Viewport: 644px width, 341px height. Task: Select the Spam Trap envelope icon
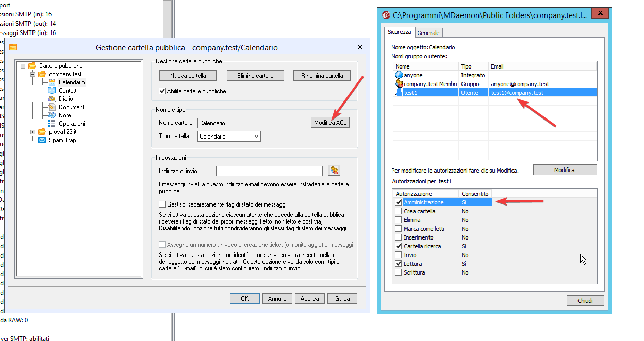click(42, 140)
